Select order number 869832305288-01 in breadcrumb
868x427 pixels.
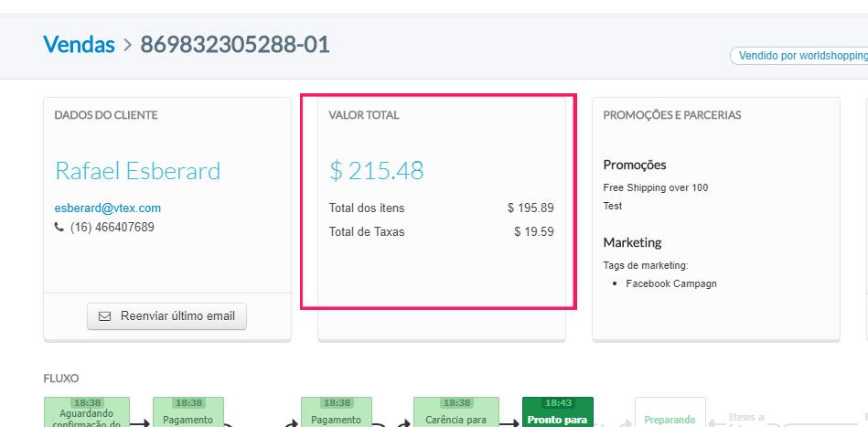tap(234, 44)
